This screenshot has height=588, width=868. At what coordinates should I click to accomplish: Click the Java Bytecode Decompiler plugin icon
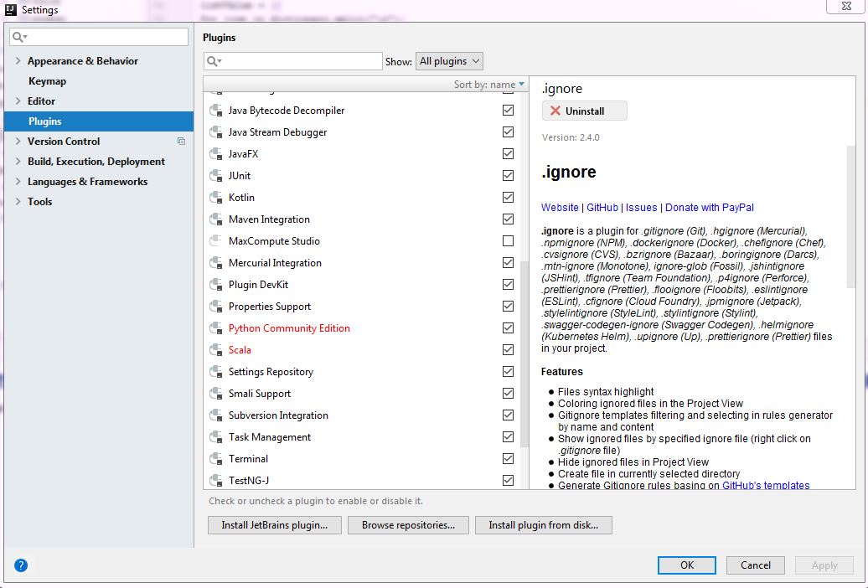pyautogui.click(x=216, y=111)
